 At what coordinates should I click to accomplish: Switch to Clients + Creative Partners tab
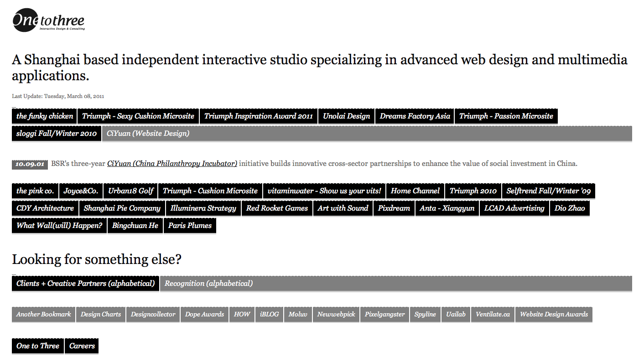click(86, 284)
